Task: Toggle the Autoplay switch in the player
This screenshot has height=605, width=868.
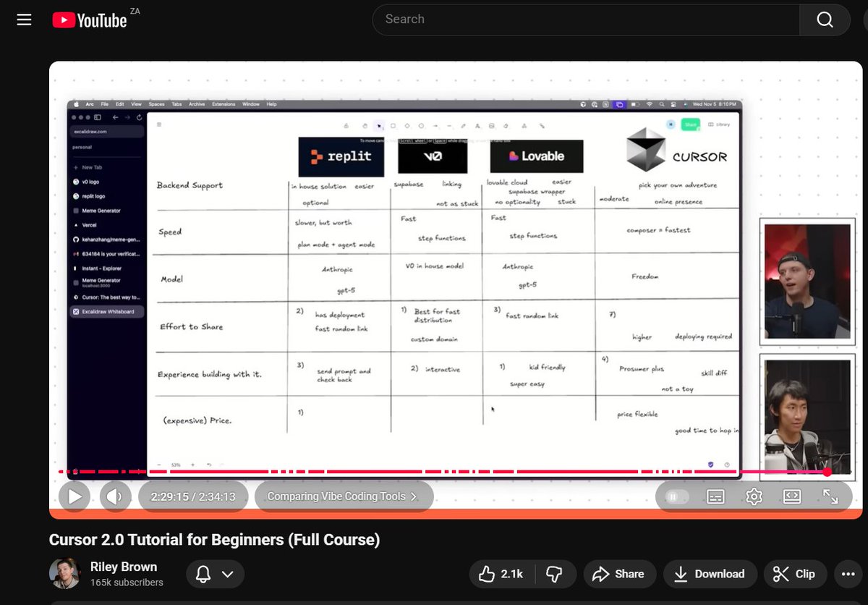Action: point(677,496)
